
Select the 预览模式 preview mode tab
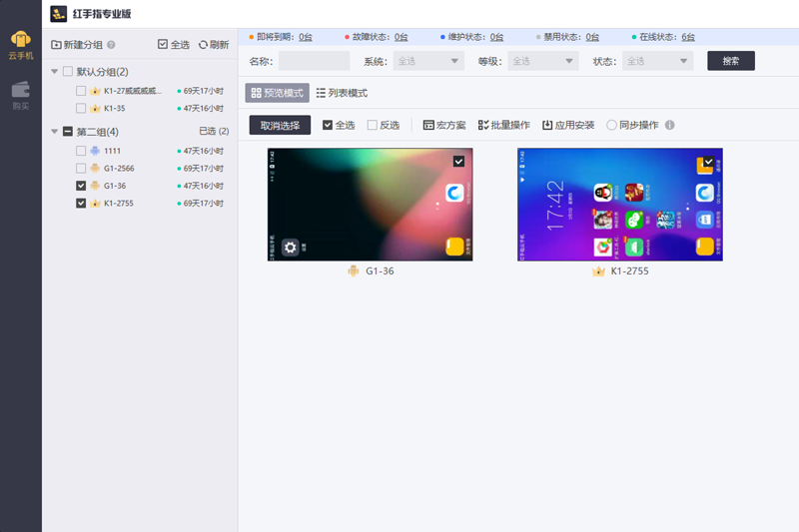(x=278, y=93)
